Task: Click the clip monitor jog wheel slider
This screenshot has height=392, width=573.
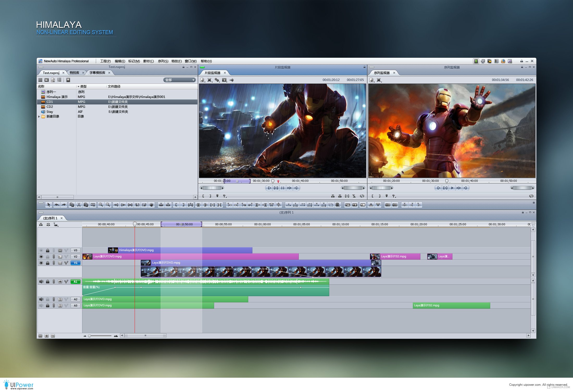Action: click(353, 188)
